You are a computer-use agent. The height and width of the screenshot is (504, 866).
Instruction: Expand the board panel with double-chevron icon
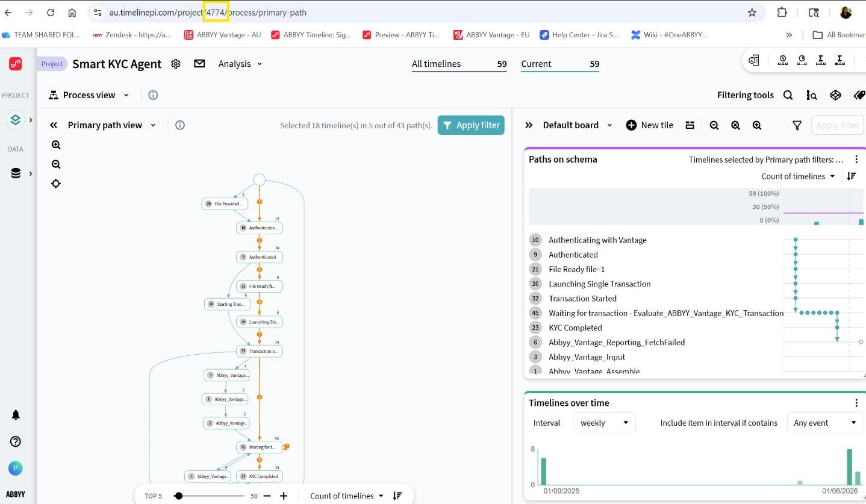529,125
